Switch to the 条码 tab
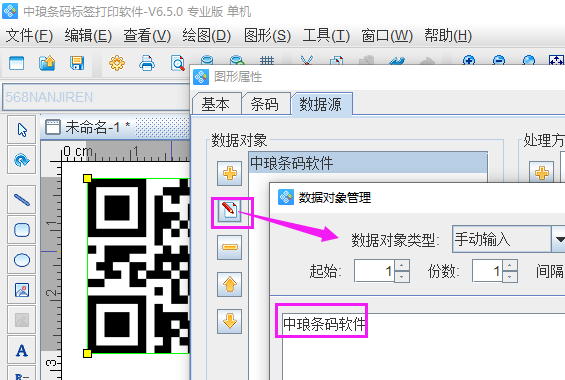 (265, 104)
